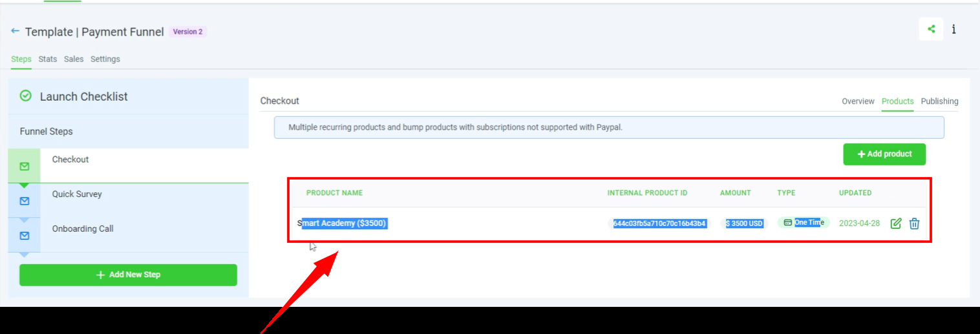The height and width of the screenshot is (334, 980).
Task: Click the Add product button
Action: 884,154
